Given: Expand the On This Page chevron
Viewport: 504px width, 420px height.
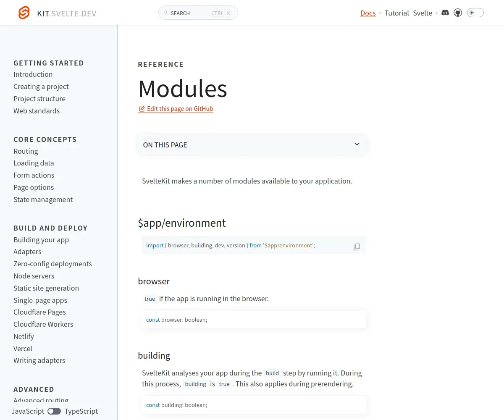Looking at the screenshot, I should click(357, 144).
